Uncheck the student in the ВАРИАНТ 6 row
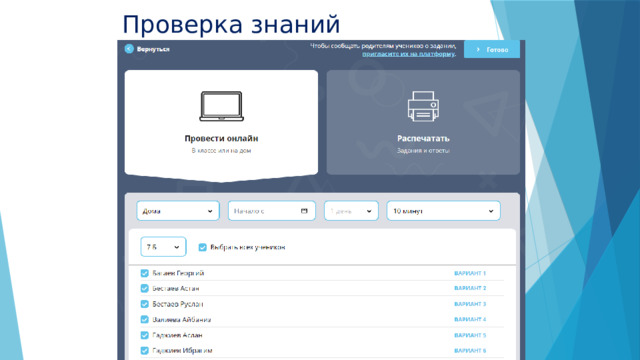Screen dimensions: 640x360 [x=144, y=351]
